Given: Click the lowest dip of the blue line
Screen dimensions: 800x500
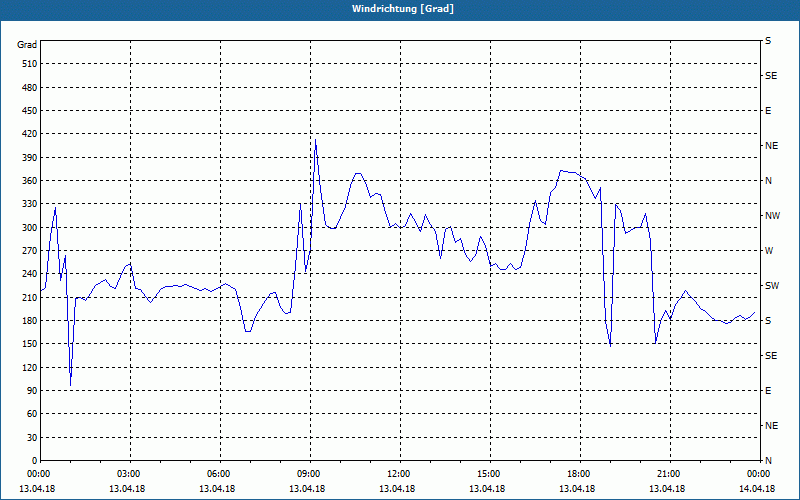Looking at the screenshot, I should (x=70, y=385).
